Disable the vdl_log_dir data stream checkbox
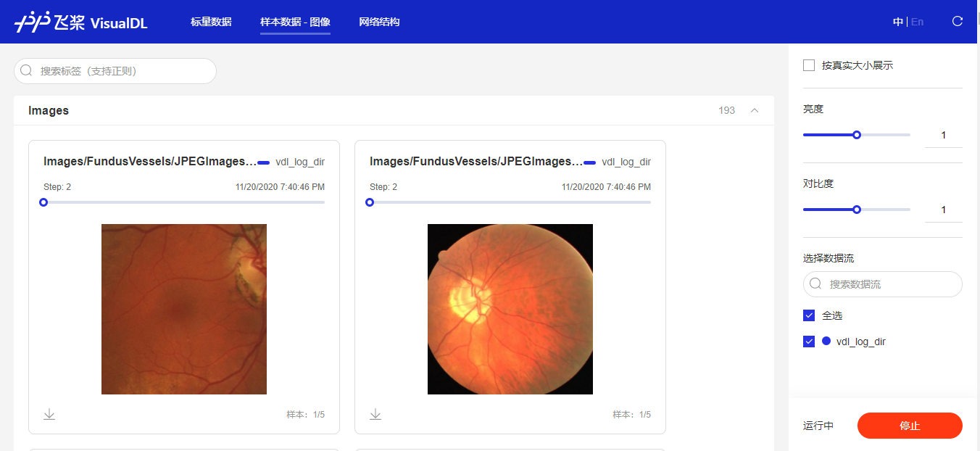The height and width of the screenshot is (451, 980). (809, 342)
